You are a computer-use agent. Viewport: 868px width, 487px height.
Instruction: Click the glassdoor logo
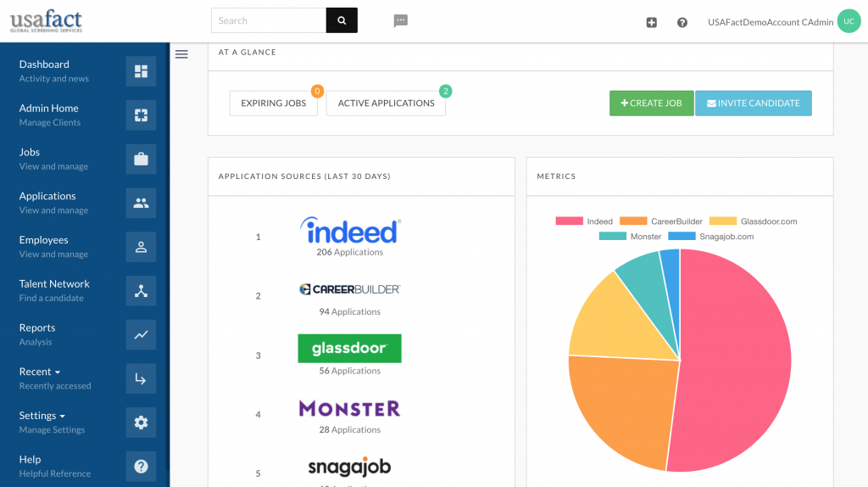tap(349, 349)
